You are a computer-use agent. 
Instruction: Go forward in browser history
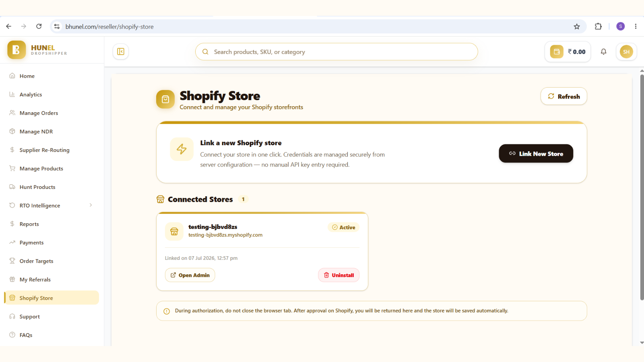point(24,27)
